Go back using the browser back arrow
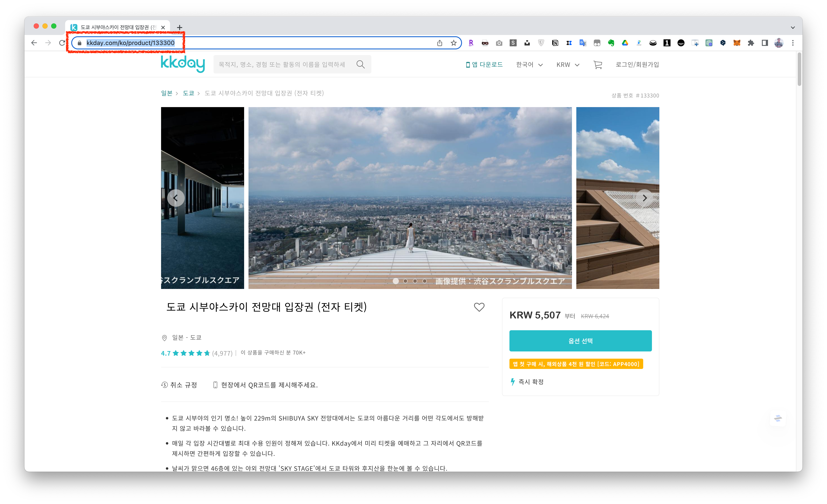Image resolution: width=827 pixels, height=504 pixels. (34, 43)
